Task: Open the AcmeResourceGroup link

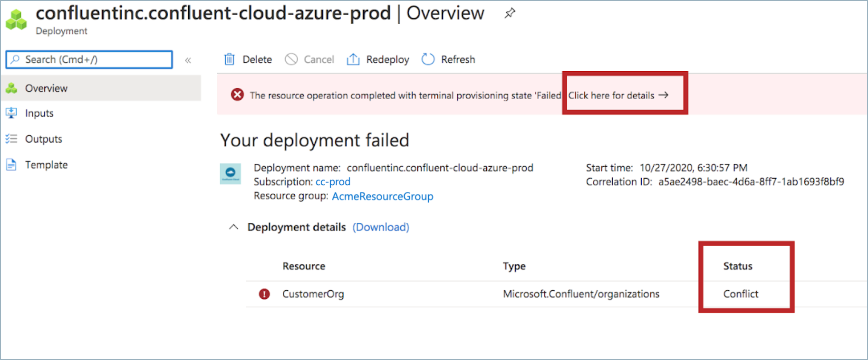Action: tap(382, 196)
